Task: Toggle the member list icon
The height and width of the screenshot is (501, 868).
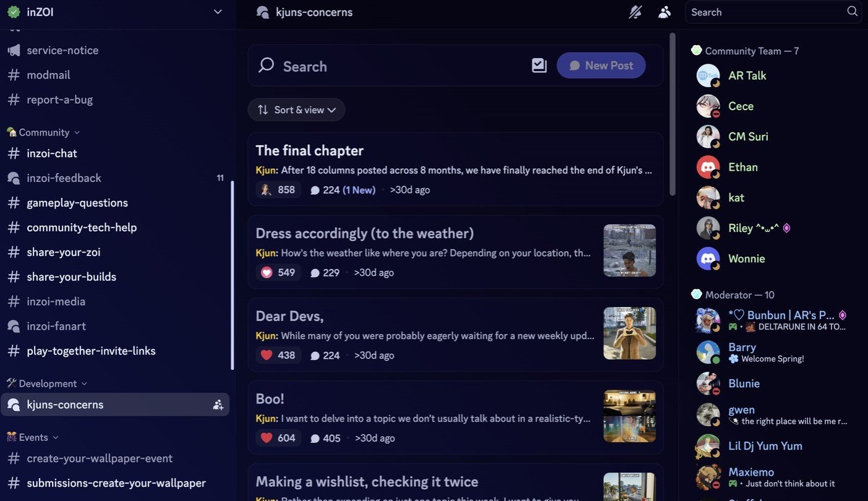Action: tap(665, 12)
